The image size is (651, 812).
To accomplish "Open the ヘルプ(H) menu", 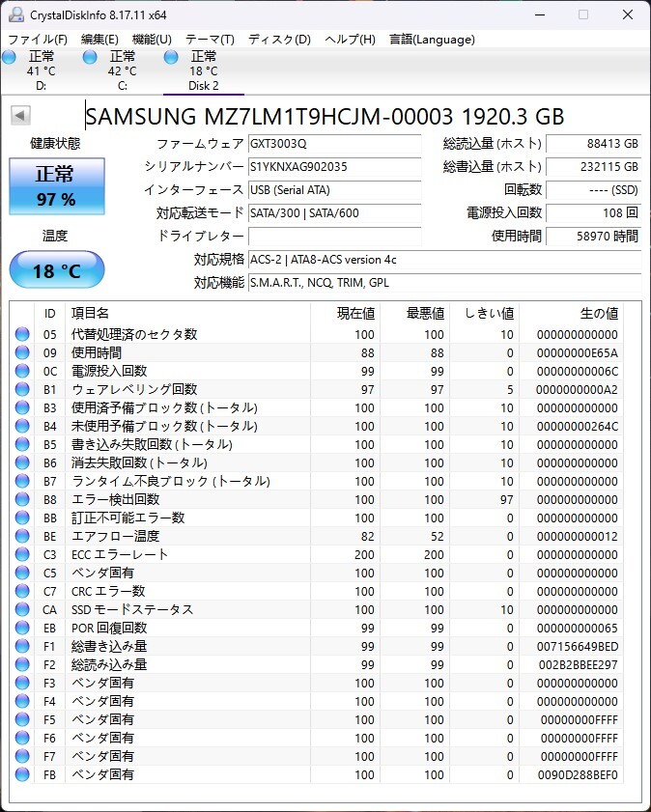I will coord(350,40).
